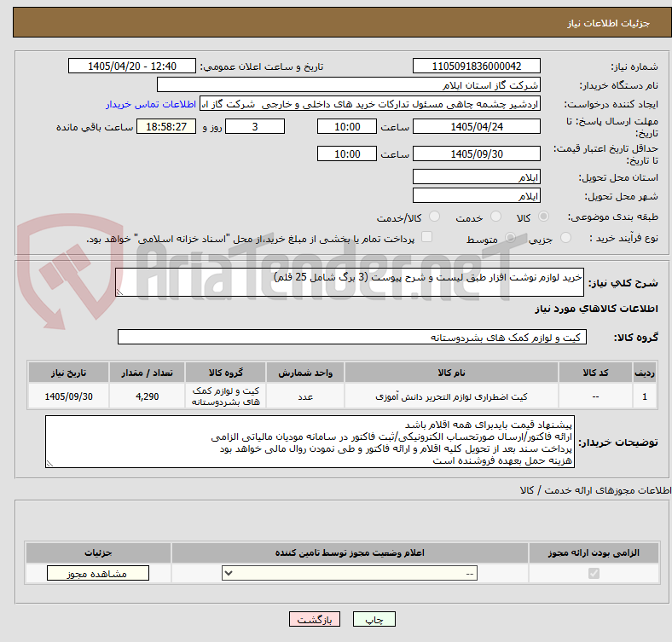Click the description textarea resize grip
The image size is (672, 642).
pos(119,292)
